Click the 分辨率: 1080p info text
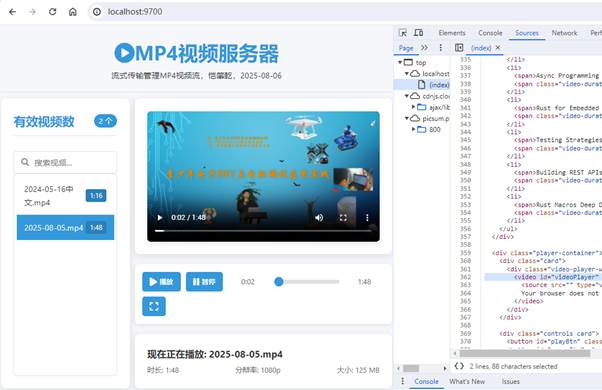602x390 pixels. point(258,370)
